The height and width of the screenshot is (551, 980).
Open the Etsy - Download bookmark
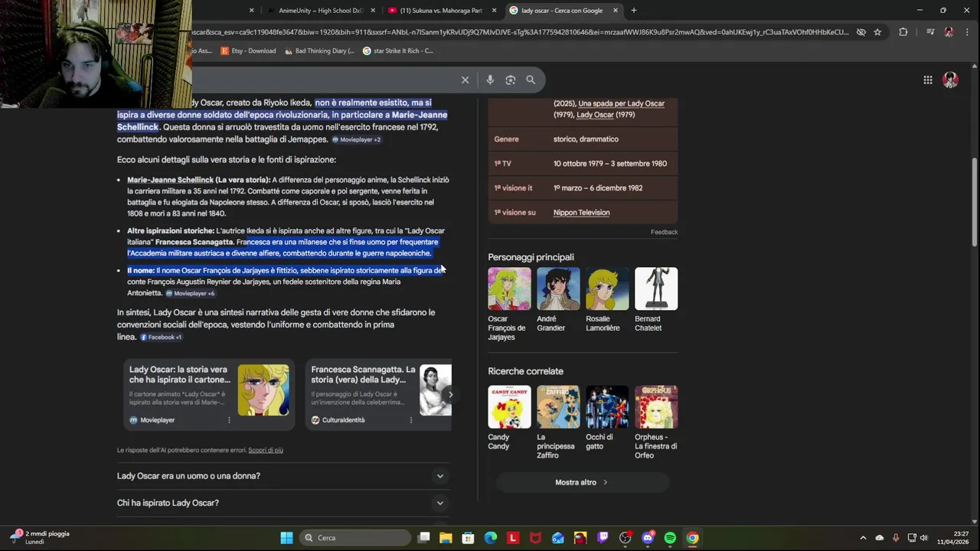tap(248, 51)
